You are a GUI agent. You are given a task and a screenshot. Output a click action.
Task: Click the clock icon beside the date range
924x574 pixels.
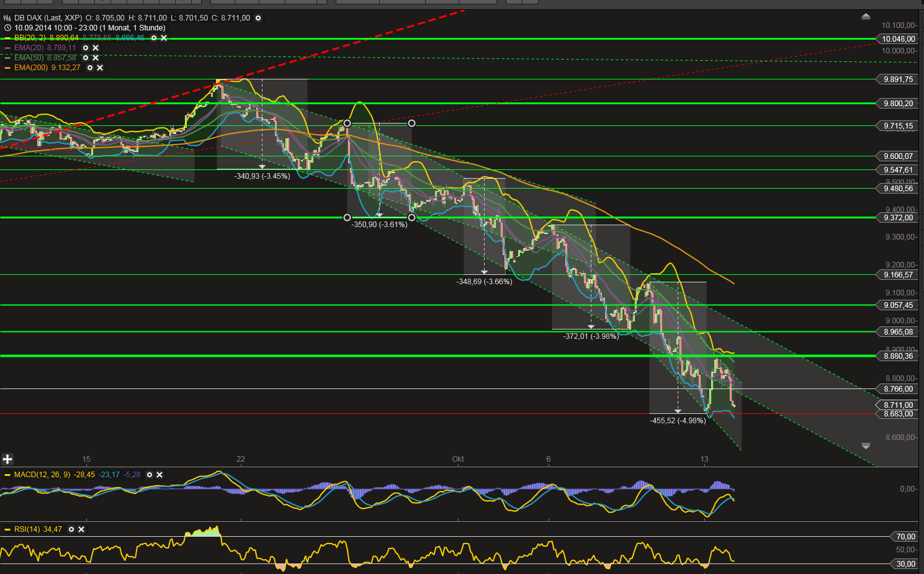pos(7,28)
